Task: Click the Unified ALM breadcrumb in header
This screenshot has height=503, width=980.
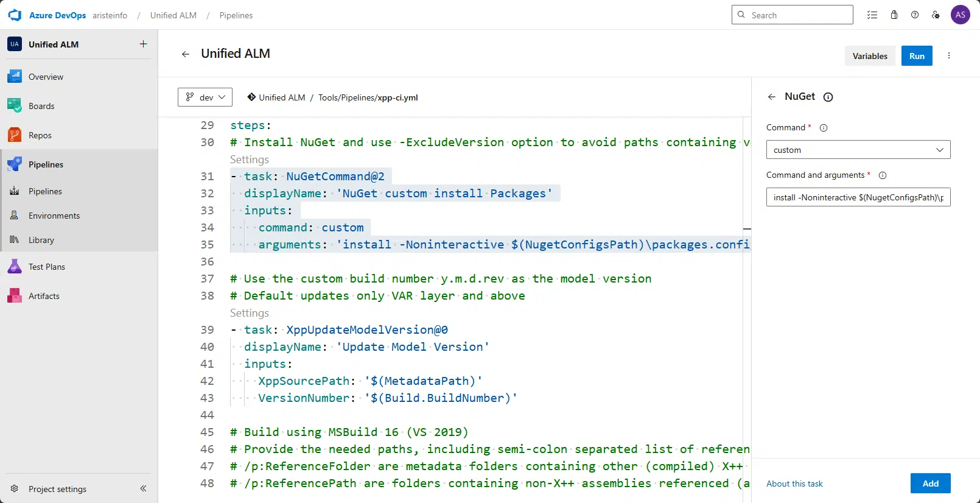Action: pyautogui.click(x=173, y=15)
